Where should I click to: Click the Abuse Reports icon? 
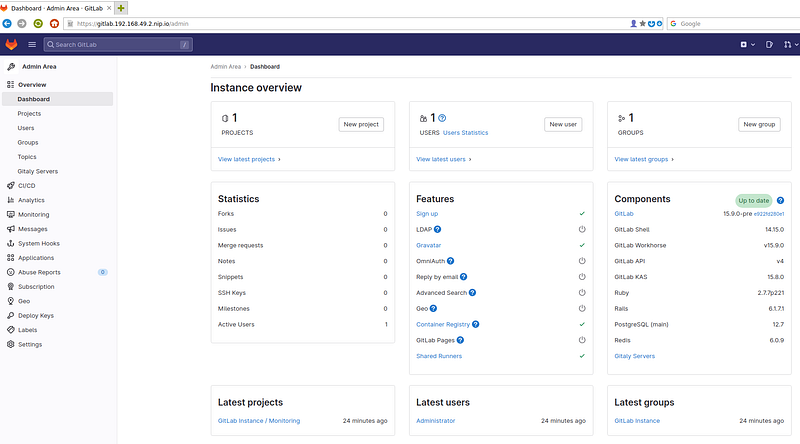coord(11,272)
